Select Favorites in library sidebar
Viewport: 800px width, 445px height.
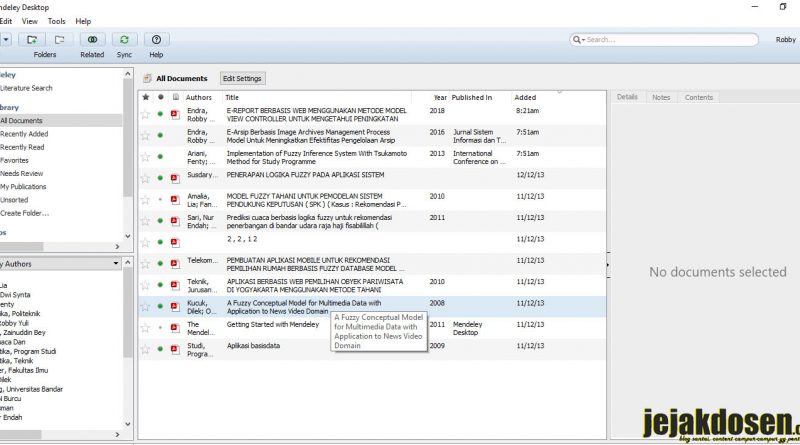pos(15,160)
